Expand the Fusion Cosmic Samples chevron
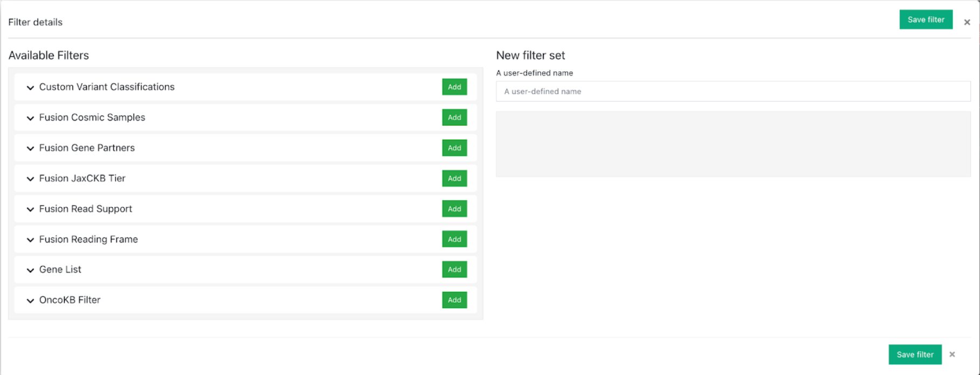980x375 pixels. click(30, 118)
